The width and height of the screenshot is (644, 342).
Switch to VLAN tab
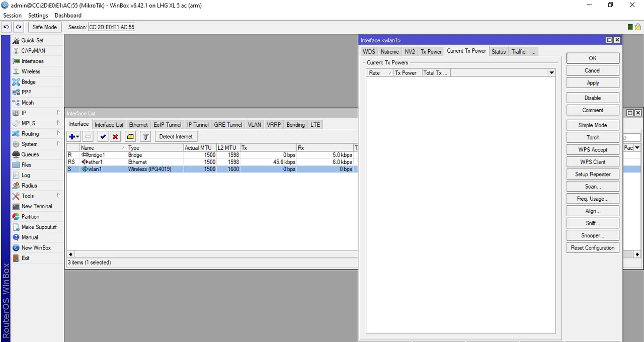(255, 125)
